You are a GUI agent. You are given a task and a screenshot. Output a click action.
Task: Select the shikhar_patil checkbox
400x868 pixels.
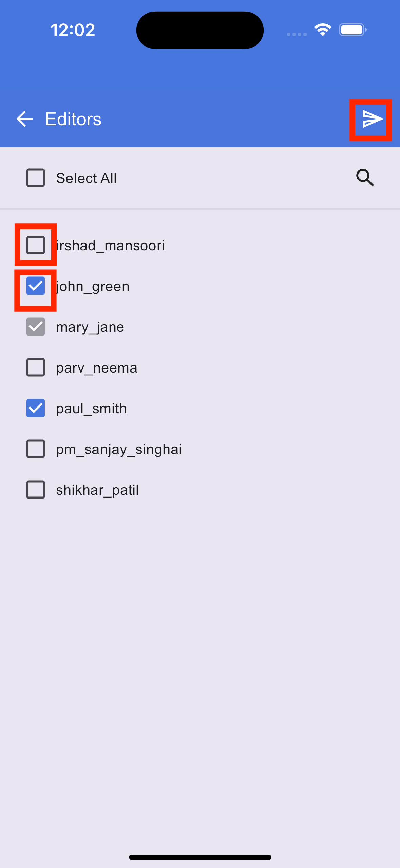pyautogui.click(x=36, y=489)
